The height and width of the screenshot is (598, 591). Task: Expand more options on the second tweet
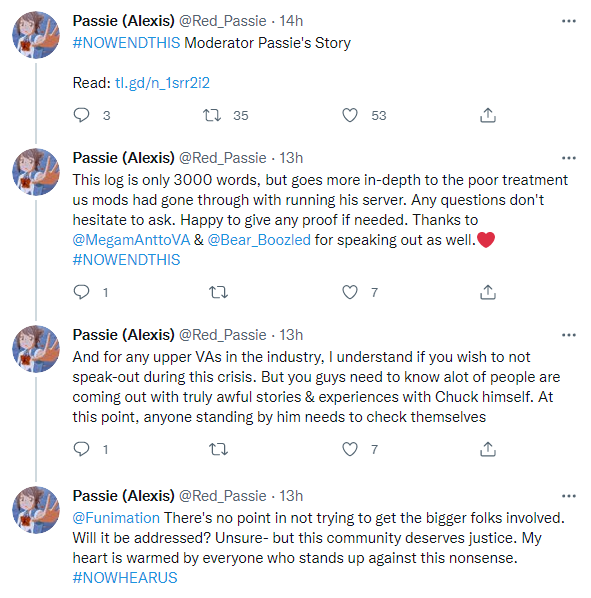pyautogui.click(x=569, y=158)
